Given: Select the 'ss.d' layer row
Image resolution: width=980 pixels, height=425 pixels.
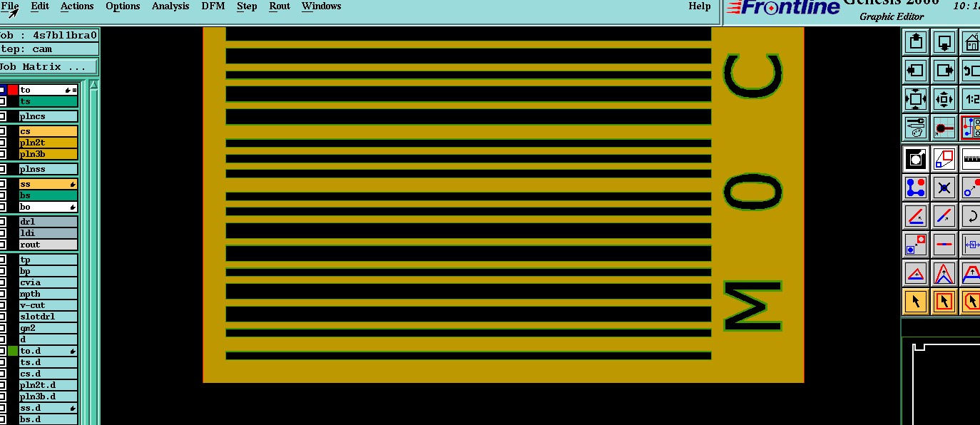Looking at the screenshot, I should tap(48, 408).
